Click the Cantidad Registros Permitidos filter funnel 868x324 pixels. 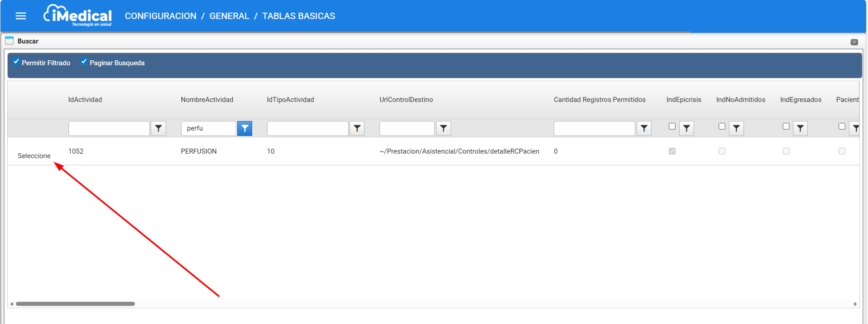(x=644, y=129)
